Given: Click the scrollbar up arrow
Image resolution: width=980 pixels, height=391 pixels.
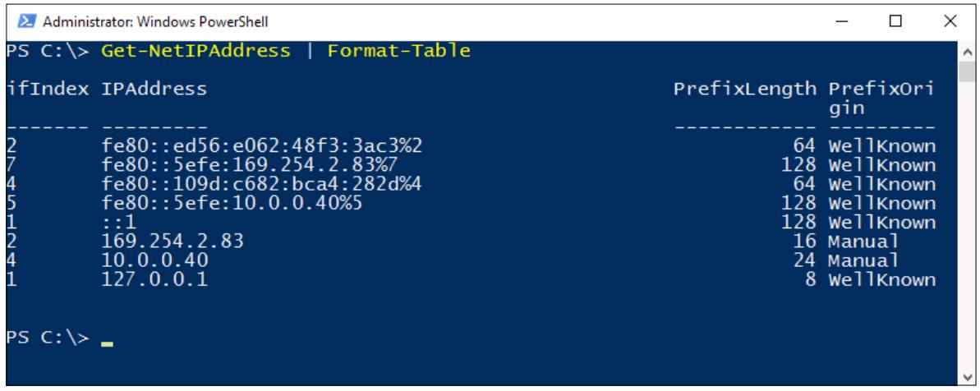Looking at the screenshot, I should coord(968,51).
